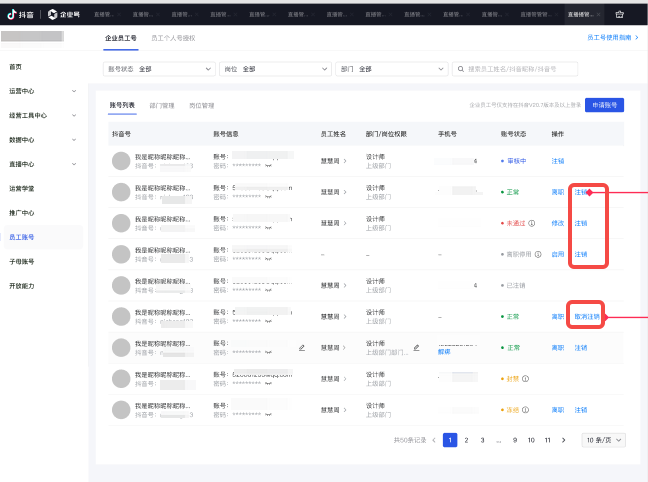Go to page 3

[482, 440]
